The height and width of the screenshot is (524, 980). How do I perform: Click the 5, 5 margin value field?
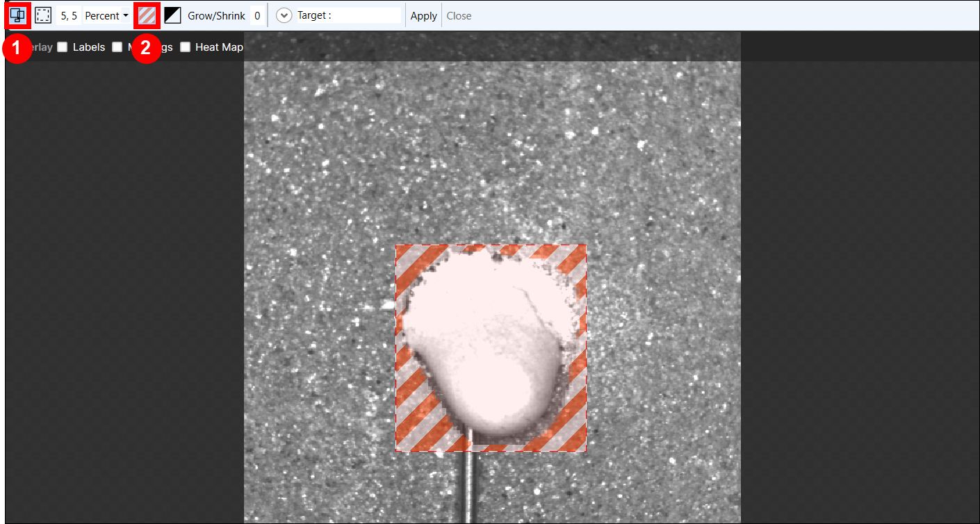(68, 15)
